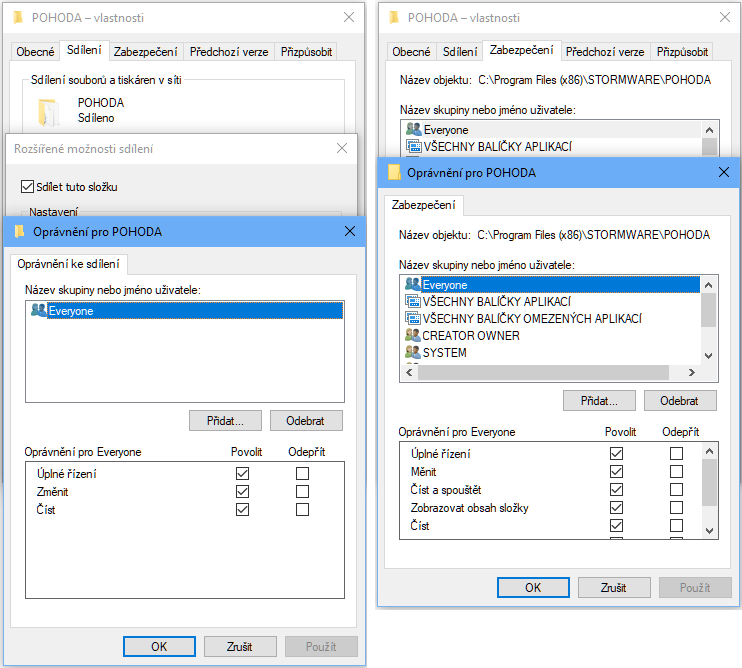Uncheck Povolit for Úplné řízení share permission
This screenshot has width=742, height=668.
pos(242,474)
